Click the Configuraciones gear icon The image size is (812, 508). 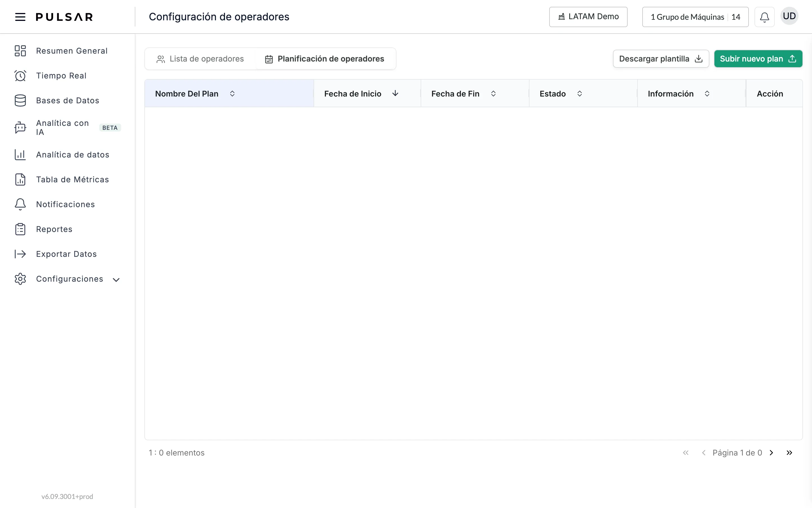(x=20, y=279)
